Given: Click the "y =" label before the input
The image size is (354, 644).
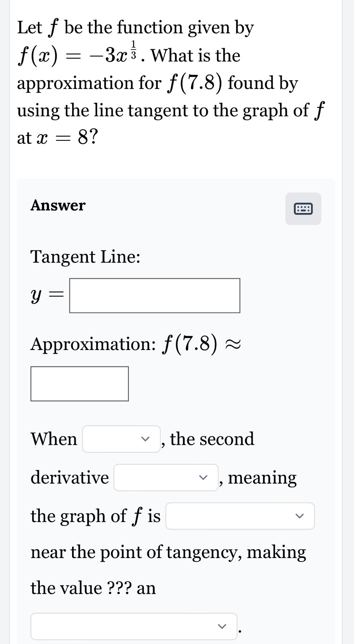Looking at the screenshot, I should click(46, 296).
